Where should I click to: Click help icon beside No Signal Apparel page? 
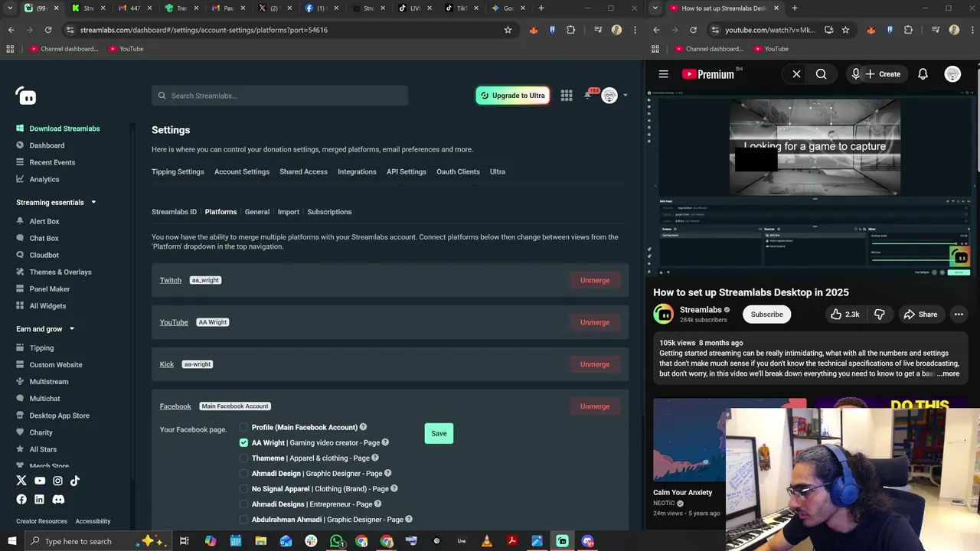click(x=394, y=488)
